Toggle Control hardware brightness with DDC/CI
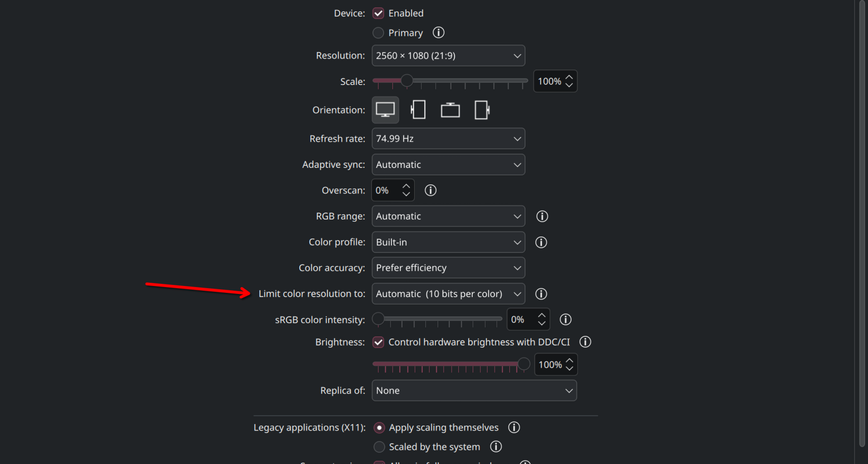Screen dimensions: 868x464 (x=378, y=342)
